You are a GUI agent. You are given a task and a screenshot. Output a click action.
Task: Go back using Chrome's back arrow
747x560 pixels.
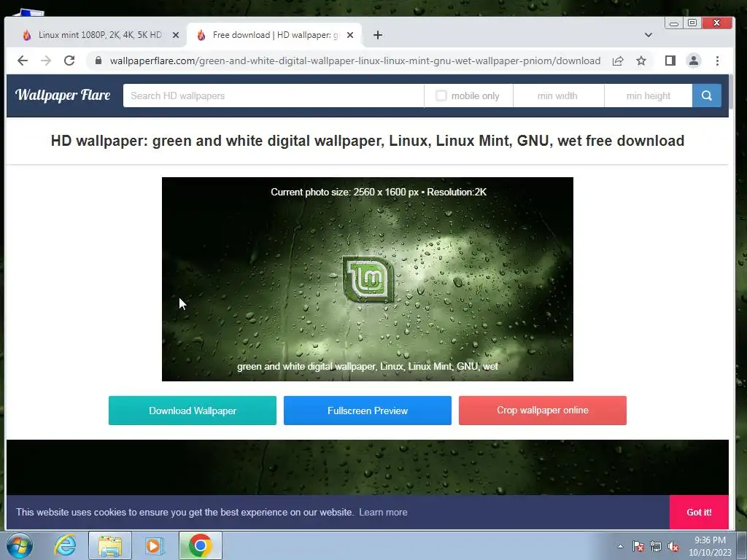coord(23,61)
